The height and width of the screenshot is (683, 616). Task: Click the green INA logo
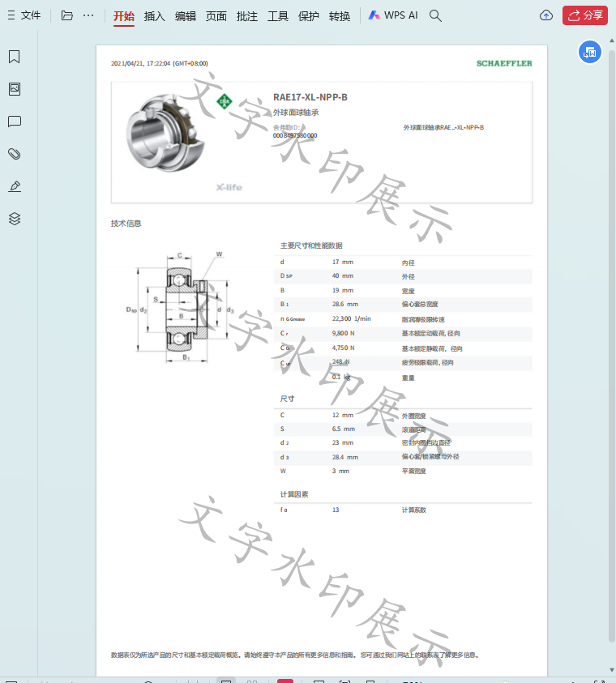225,102
